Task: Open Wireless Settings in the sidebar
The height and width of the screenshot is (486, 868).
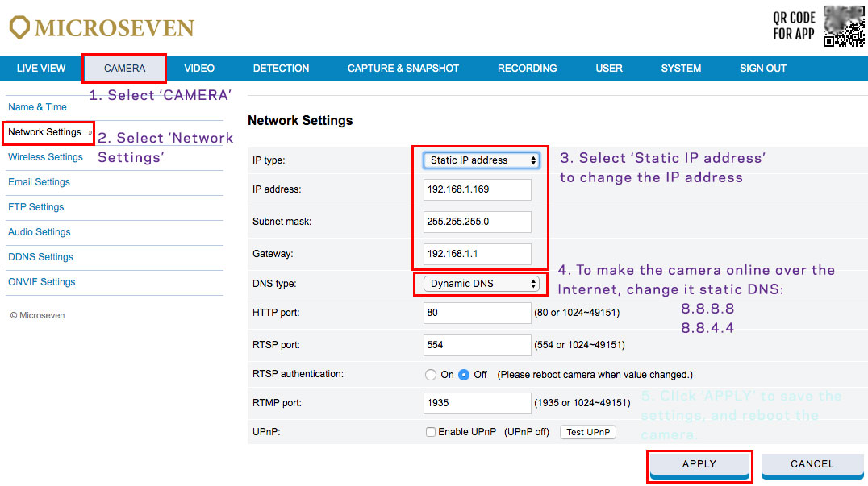Action: tap(45, 157)
